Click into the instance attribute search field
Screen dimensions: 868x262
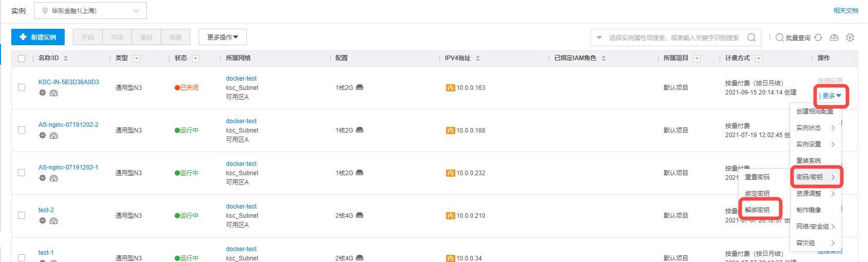pos(673,38)
